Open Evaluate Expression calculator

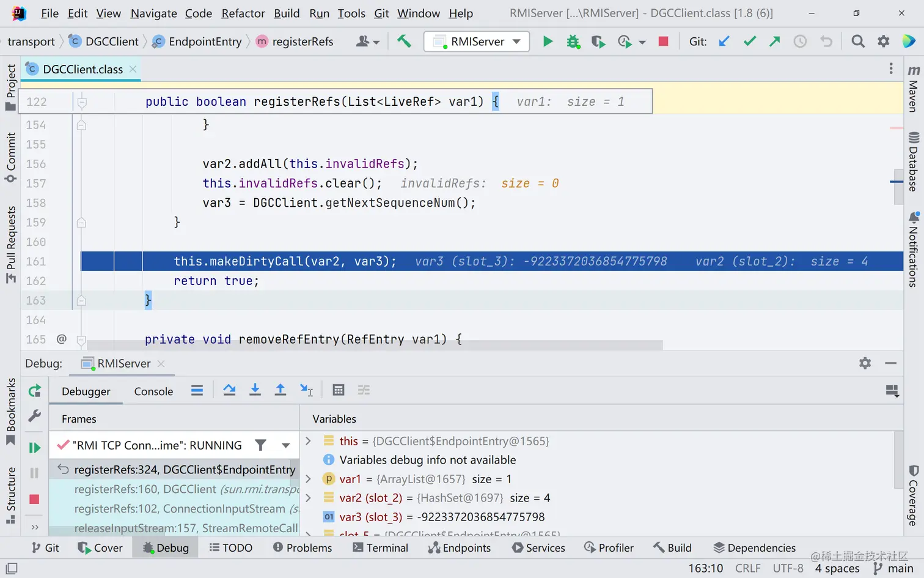[339, 390]
